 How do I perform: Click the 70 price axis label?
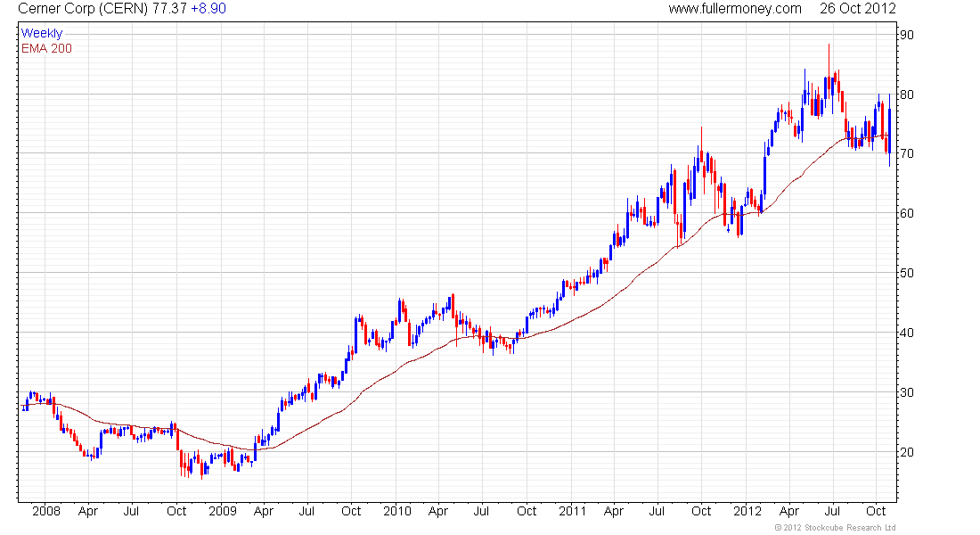[906, 153]
